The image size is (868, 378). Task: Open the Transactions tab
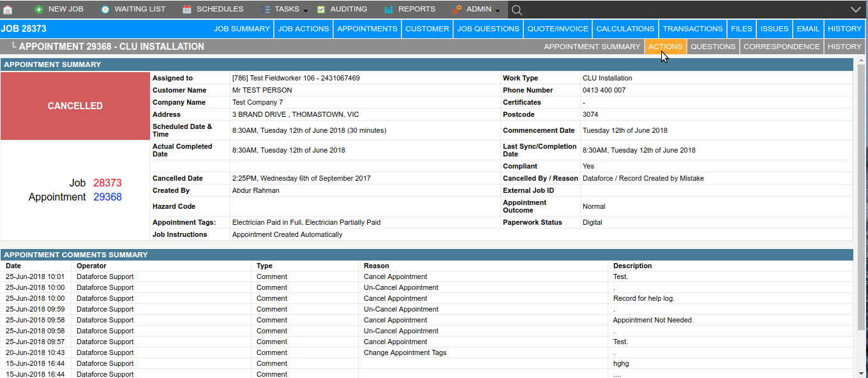(692, 29)
